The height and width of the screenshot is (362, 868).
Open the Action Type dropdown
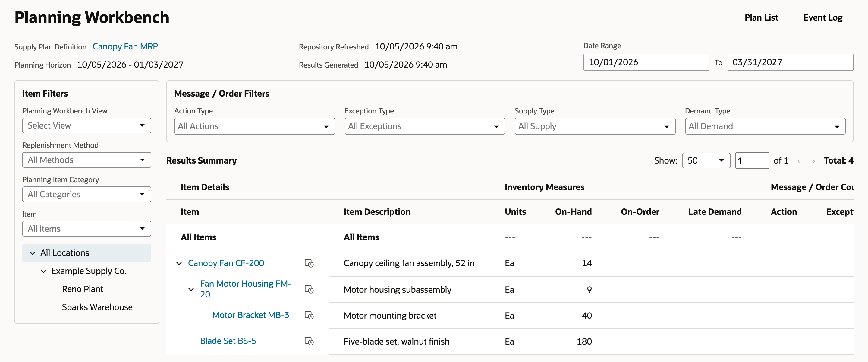[x=254, y=126]
